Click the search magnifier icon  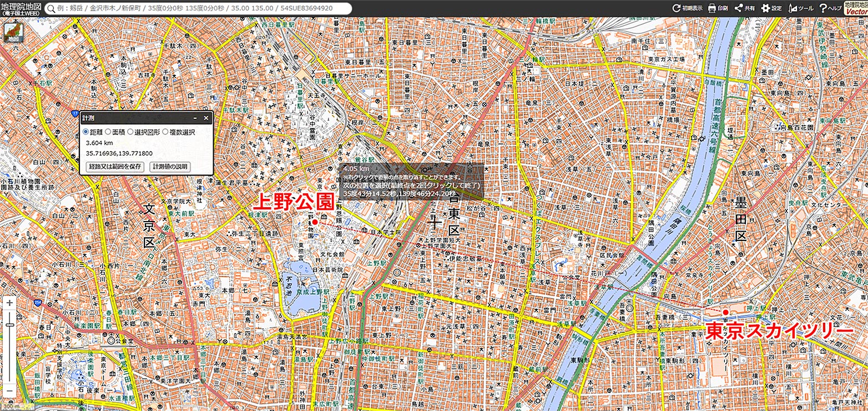pyautogui.click(x=51, y=8)
